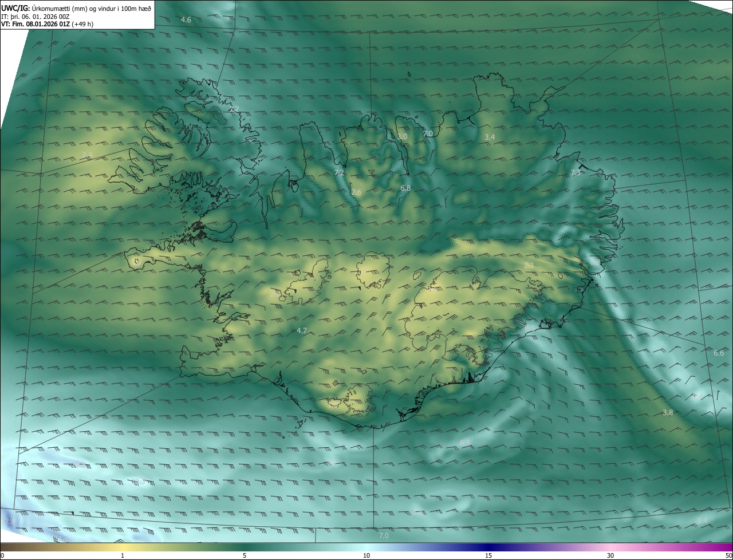Click the "VT: Fim. 08.01.2026 01Z (+49 h)" line
This screenshot has height=560, width=733.
point(48,24)
